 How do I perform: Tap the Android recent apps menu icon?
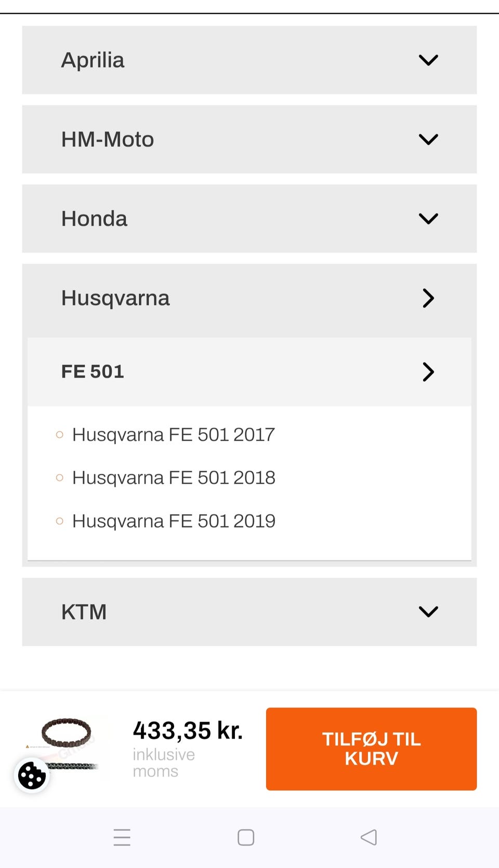122,837
